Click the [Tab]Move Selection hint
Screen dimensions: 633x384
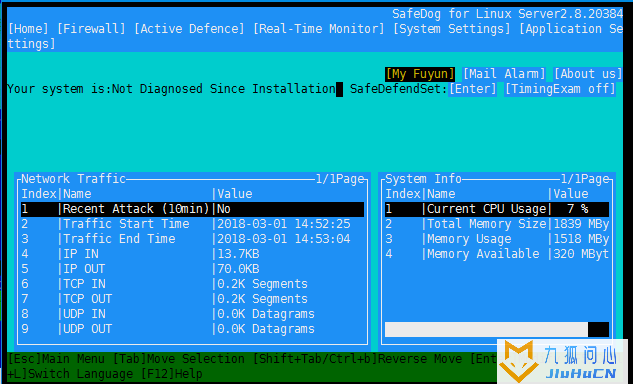pos(179,359)
